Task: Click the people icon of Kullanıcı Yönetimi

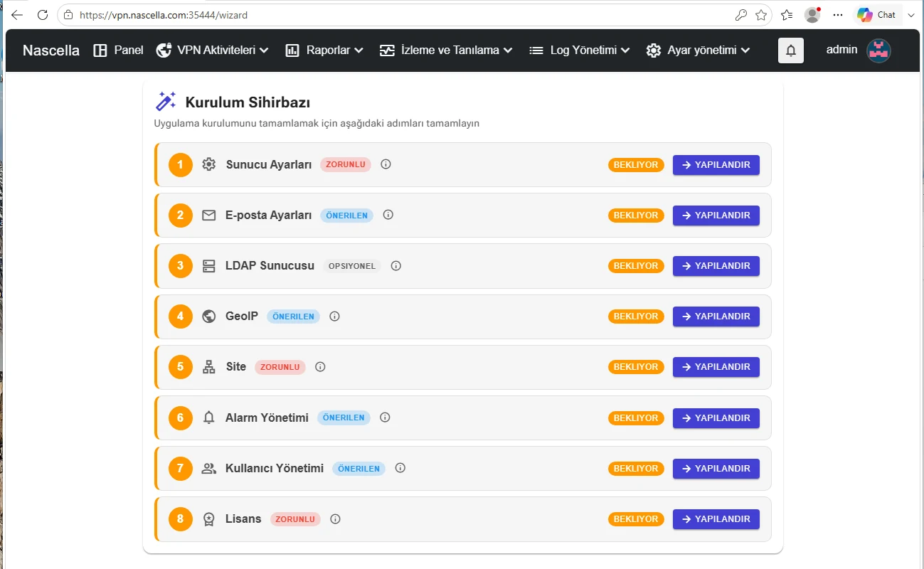Action: click(x=208, y=468)
